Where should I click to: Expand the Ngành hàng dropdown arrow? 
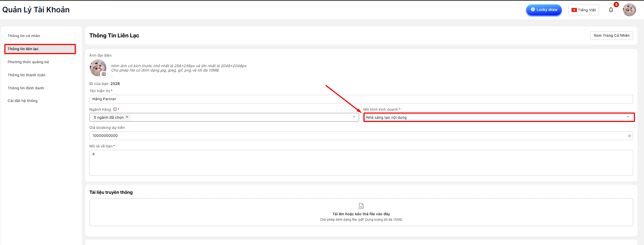pyautogui.click(x=354, y=117)
